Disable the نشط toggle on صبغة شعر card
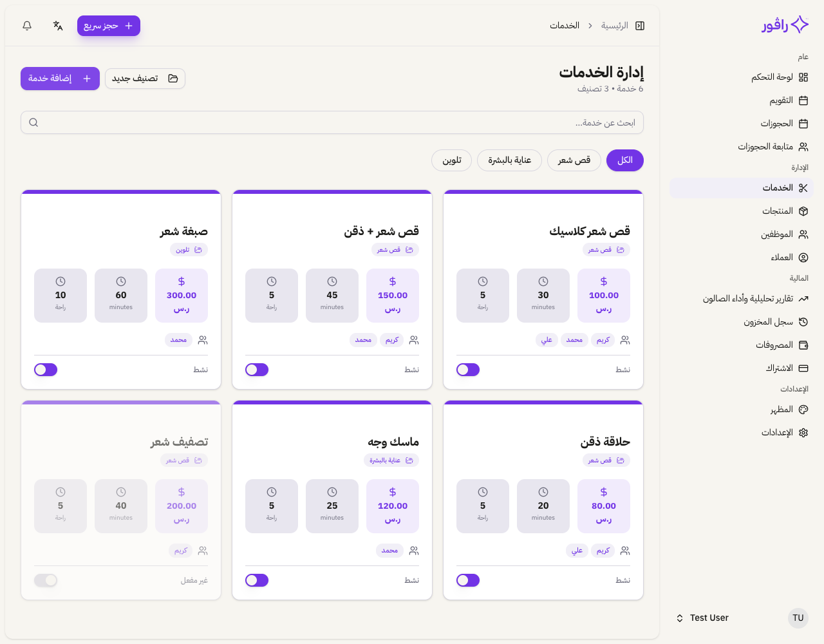This screenshot has width=824, height=644. point(46,369)
